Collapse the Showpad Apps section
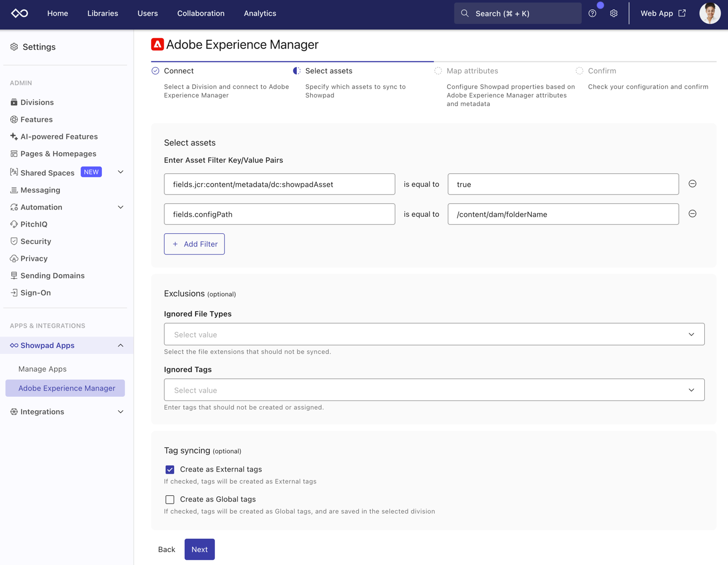The image size is (728, 565). pyautogui.click(x=120, y=346)
